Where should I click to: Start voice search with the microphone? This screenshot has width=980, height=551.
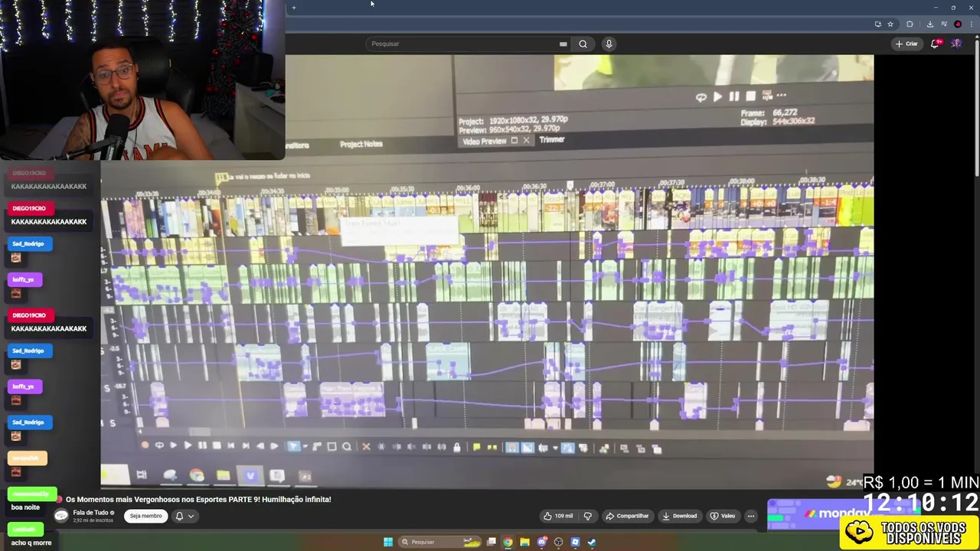coord(609,44)
